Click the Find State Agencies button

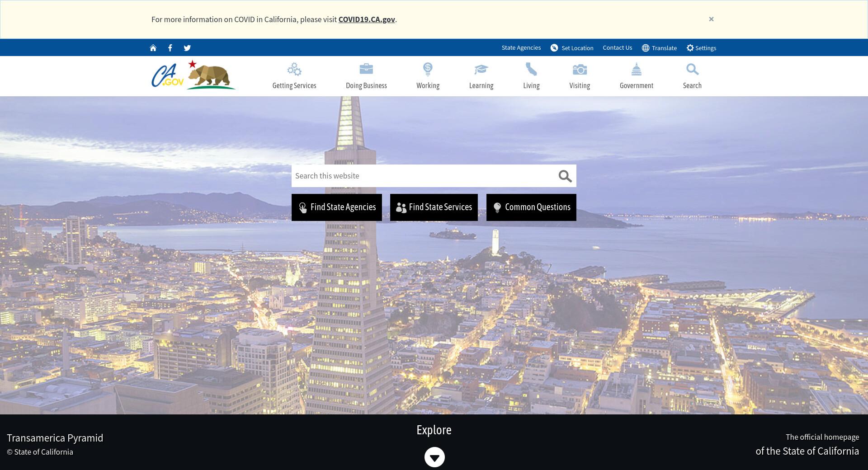[337, 207]
